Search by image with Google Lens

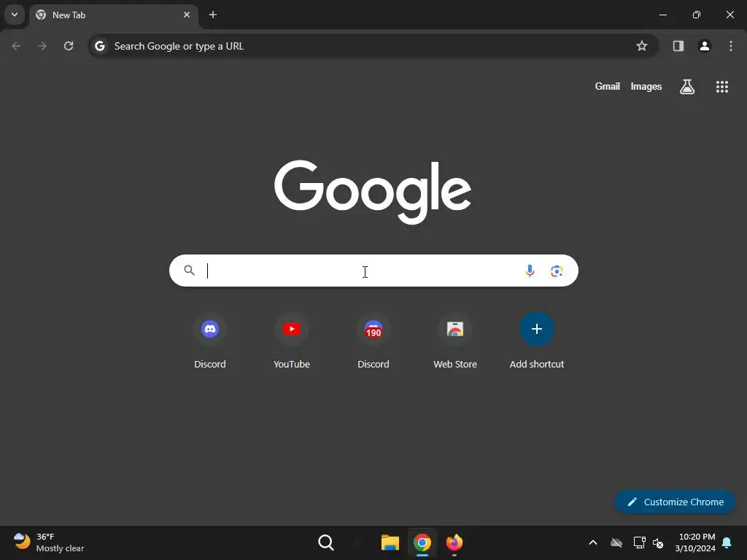[x=557, y=271]
